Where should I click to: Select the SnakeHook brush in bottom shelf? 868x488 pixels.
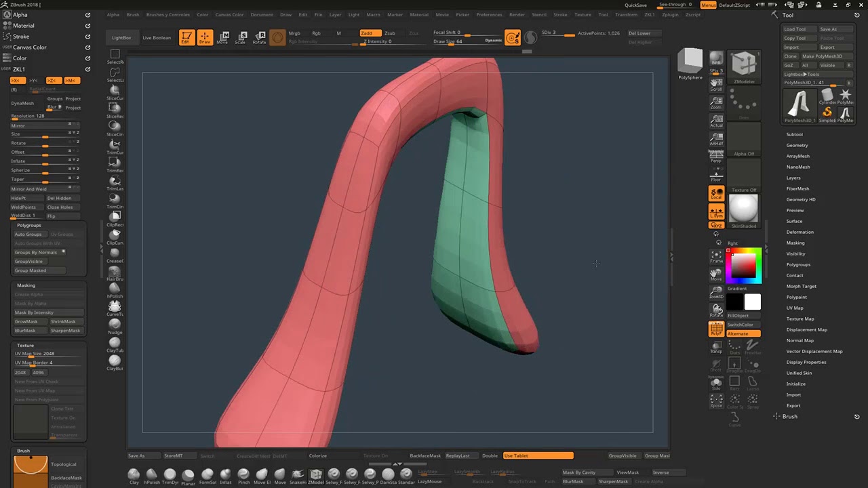[298, 476]
